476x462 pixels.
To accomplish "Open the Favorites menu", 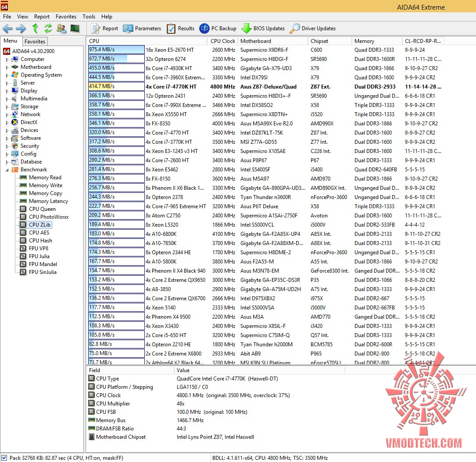I will coord(66,17).
